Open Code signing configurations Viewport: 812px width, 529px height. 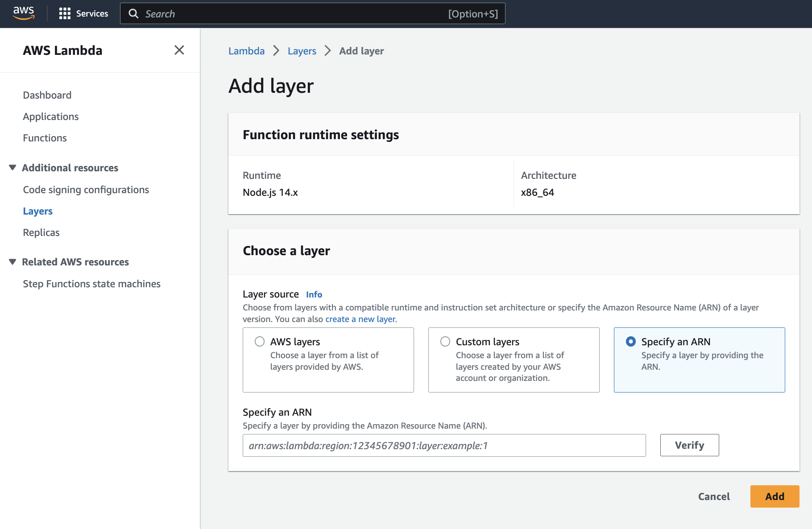[86, 190]
